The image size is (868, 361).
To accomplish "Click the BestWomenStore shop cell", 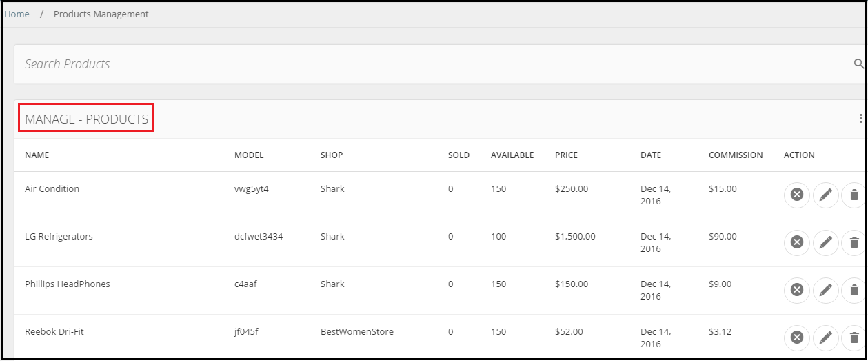I will (357, 332).
